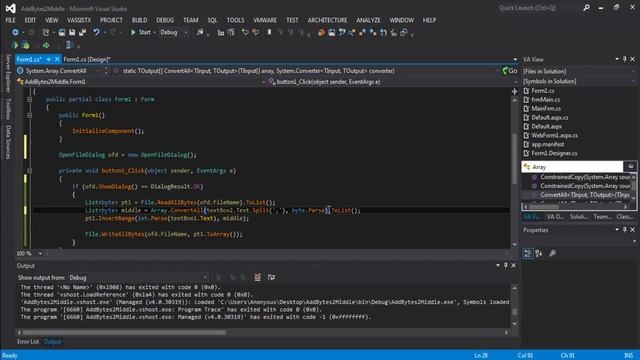
Task: Collapse the Form1() constructor outline
Action: pyautogui.click(x=29, y=115)
